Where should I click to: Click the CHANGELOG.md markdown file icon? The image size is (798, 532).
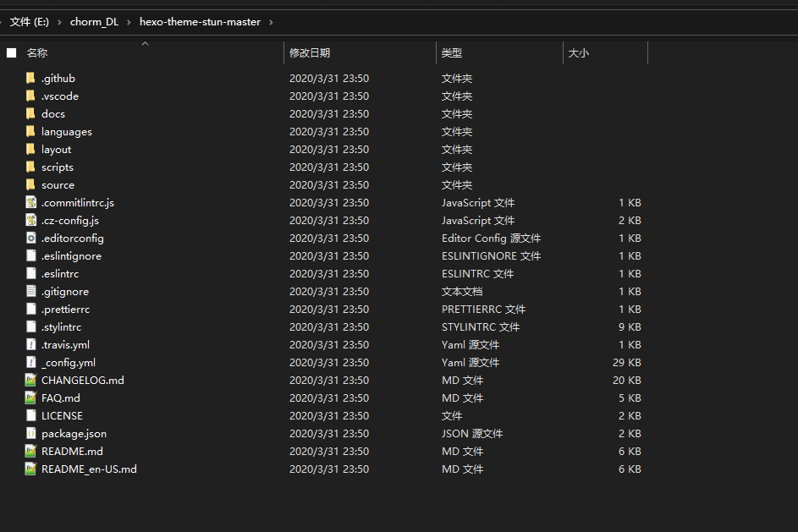(31, 381)
